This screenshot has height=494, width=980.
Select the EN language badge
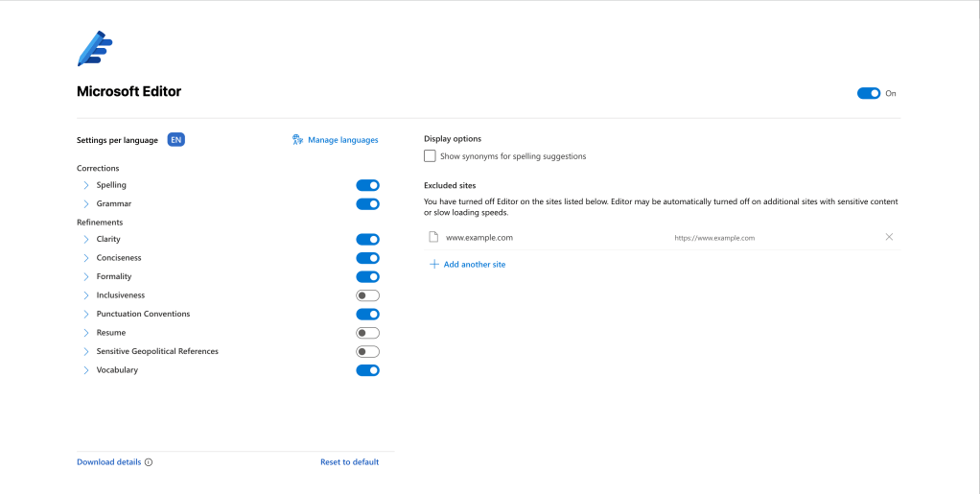[x=175, y=140]
